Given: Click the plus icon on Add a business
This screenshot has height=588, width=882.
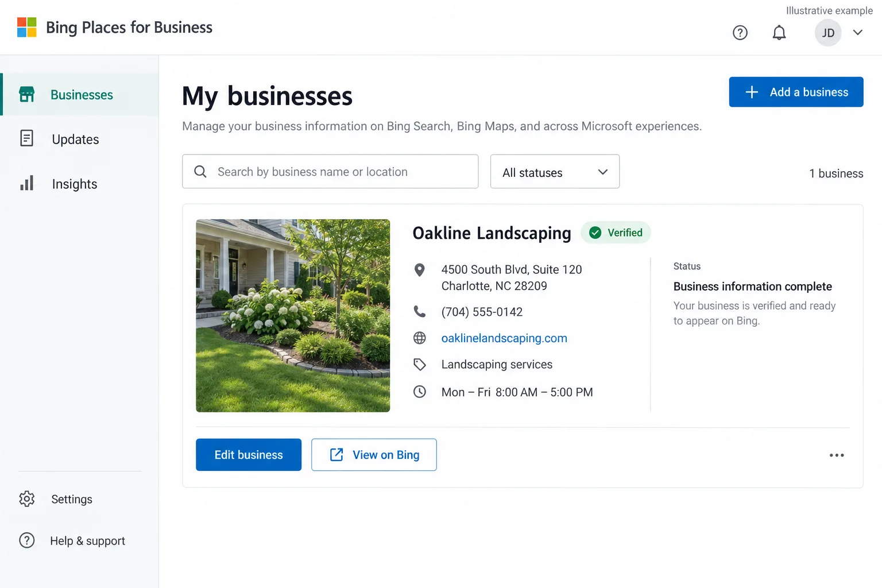Looking at the screenshot, I should 752,92.
